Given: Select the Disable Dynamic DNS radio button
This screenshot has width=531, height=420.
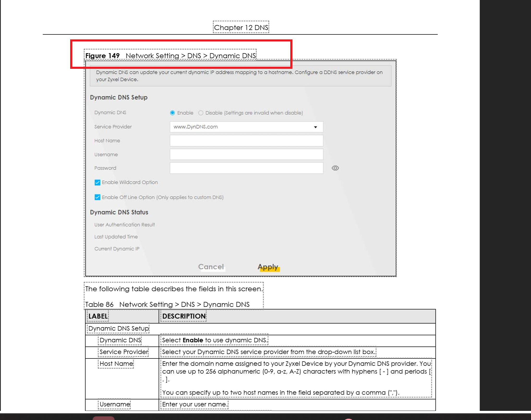Looking at the screenshot, I should click(201, 113).
